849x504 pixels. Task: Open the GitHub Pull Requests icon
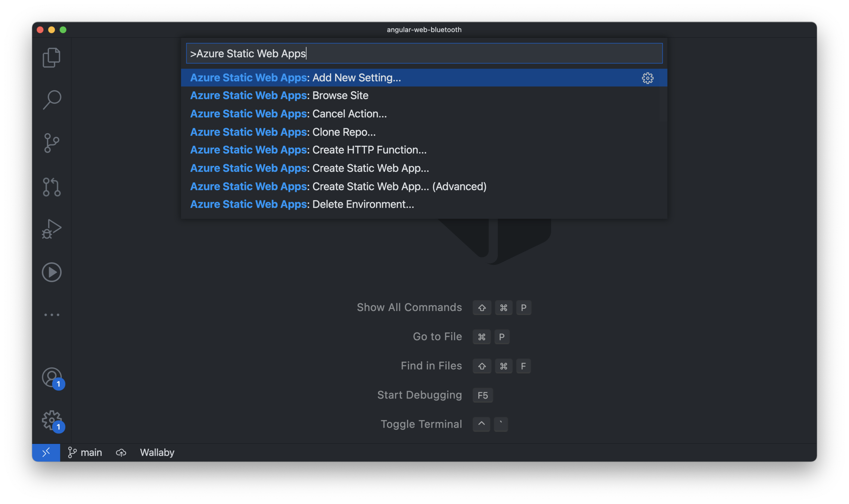tap(52, 187)
